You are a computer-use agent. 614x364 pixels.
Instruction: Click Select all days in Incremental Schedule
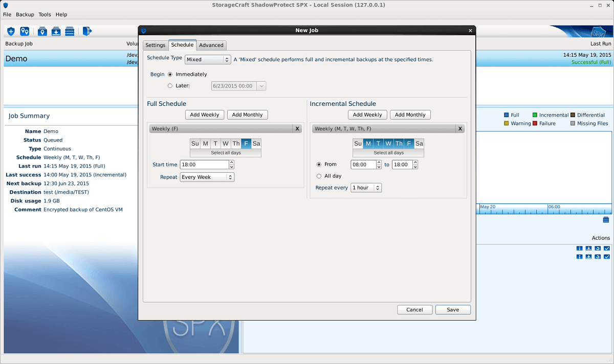click(388, 153)
